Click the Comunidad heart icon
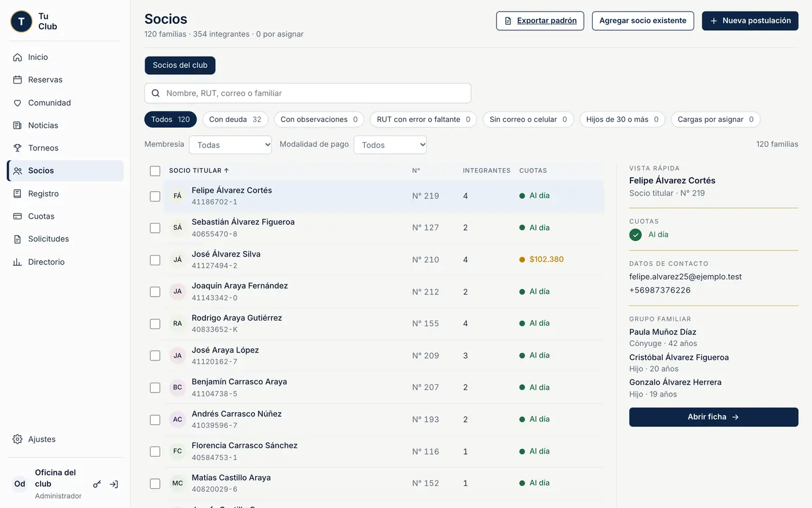Screen dimensions: 812x508 (x=17, y=103)
